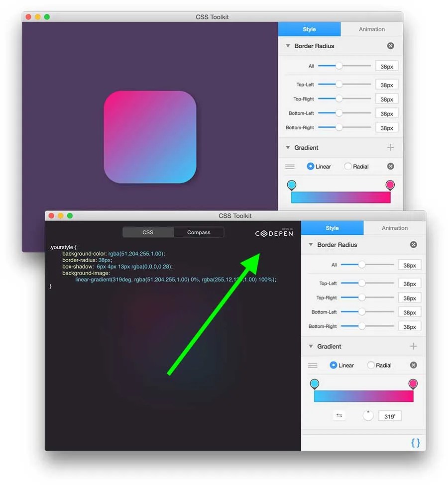Click the gradient angle dial
Viewport: 448px width, 485px height.
[x=367, y=415]
